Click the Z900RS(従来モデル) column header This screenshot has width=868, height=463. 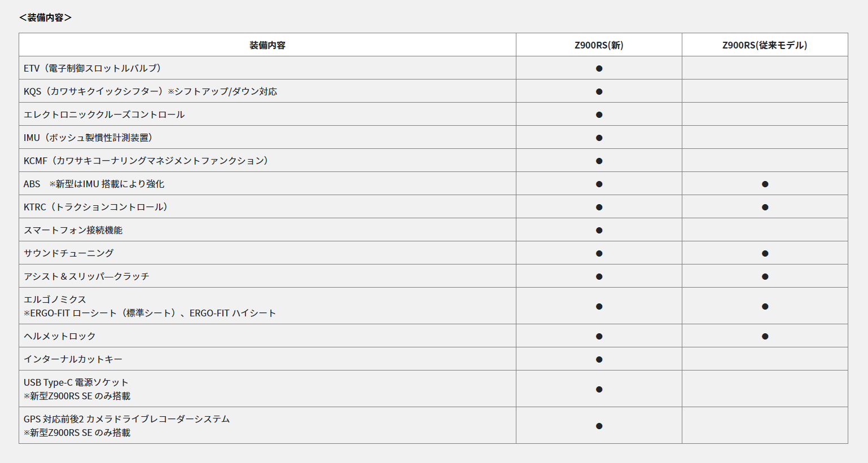point(765,45)
